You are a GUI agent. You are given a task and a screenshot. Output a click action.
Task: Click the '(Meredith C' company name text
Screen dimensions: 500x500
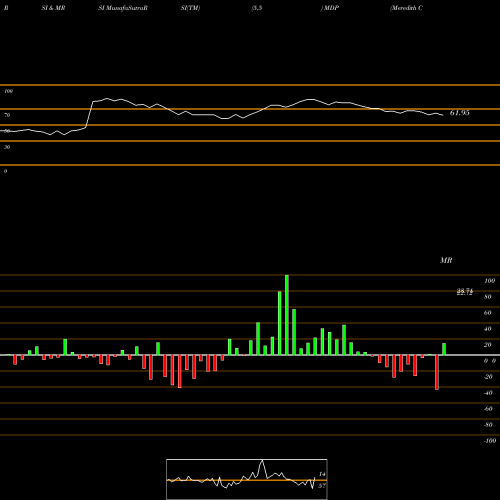pos(406,8)
